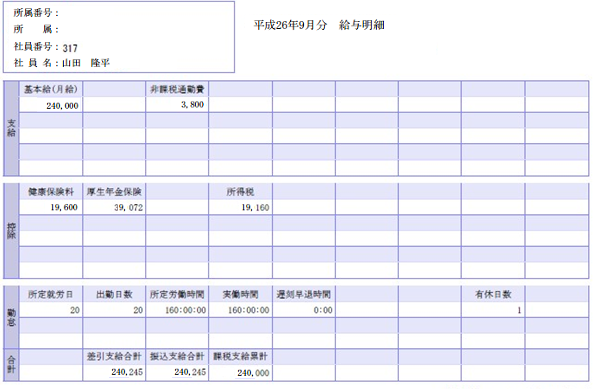The height and width of the screenshot is (389, 593).
Task: Click the 所得税 amount 19,160
Action: click(x=255, y=208)
